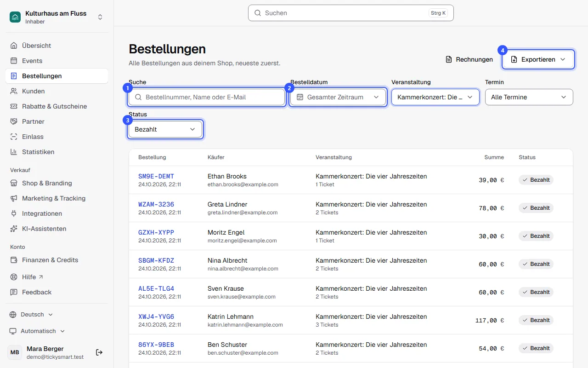Open KI-Assistenten page

click(x=57, y=229)
